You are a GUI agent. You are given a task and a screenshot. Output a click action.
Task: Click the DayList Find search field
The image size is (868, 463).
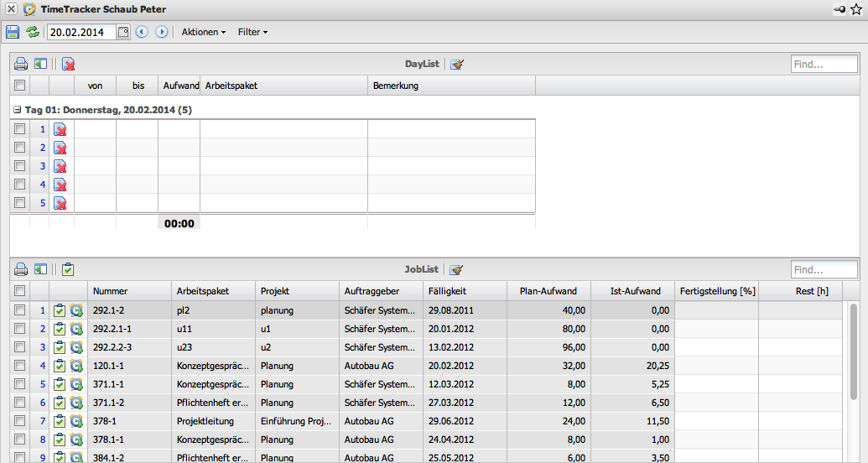coord(824,64)
